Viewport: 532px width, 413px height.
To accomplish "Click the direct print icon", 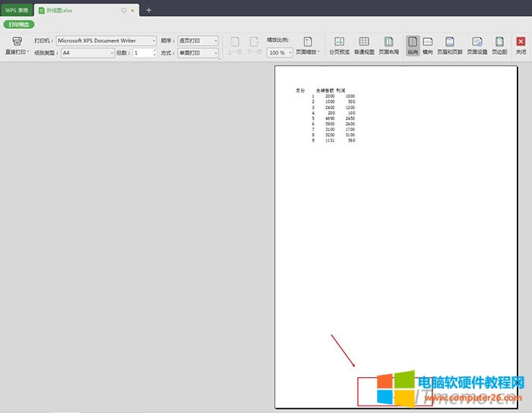I will coord(17,42).
